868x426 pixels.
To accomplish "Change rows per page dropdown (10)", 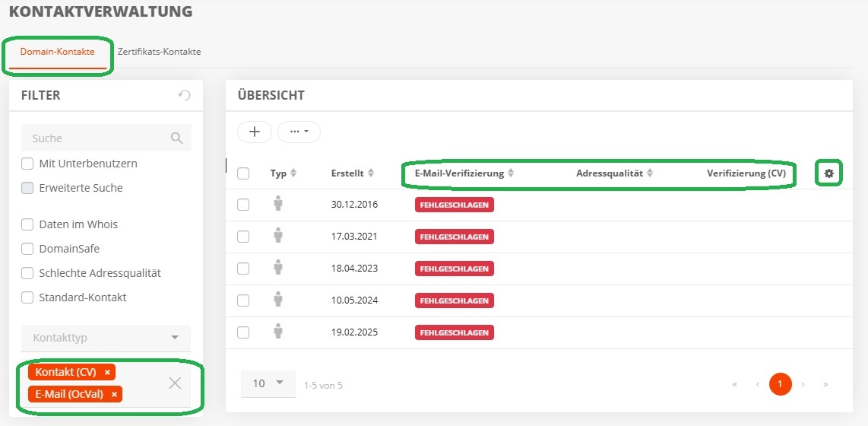I will (x=268, y=383).
